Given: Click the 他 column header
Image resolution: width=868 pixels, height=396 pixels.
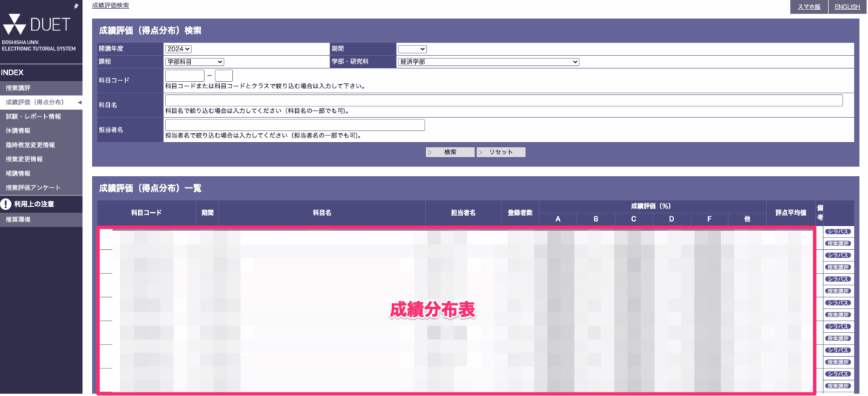Looking at the screenshot, I should point(746,219).
